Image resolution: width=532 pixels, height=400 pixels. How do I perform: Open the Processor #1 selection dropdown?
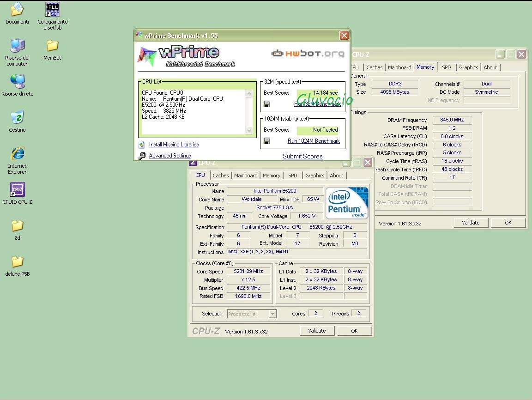(272, 314)
